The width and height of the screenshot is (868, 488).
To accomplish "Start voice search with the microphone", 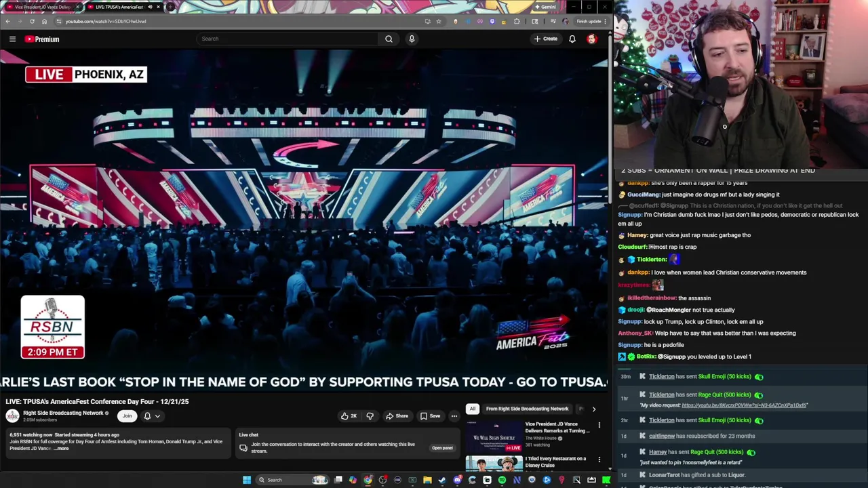I will 412,39.
